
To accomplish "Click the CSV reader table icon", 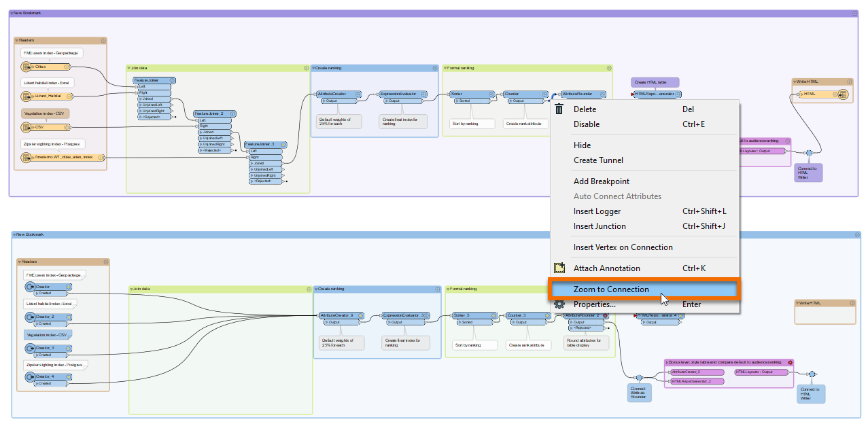I will click(x=27, y=127).
